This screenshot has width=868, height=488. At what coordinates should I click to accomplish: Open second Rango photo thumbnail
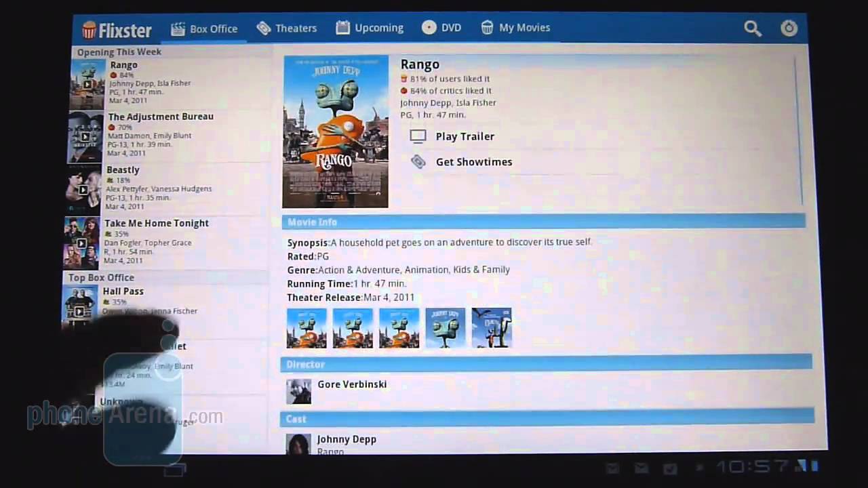pos(353,328)
